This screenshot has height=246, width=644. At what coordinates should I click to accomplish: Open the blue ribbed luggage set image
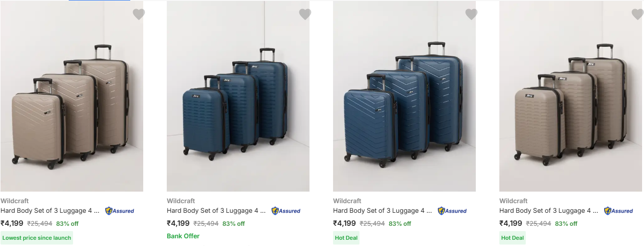coord(238,106)
